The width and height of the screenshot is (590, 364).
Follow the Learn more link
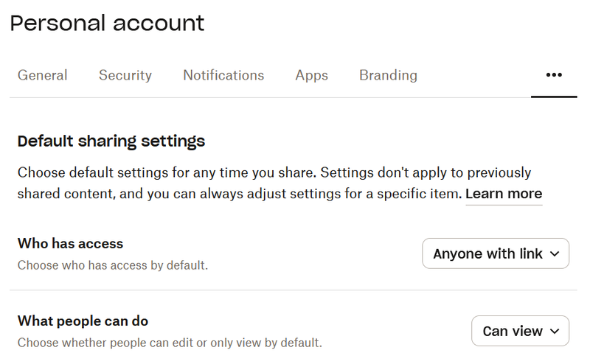pyautogui.click(x=504, y=195)
